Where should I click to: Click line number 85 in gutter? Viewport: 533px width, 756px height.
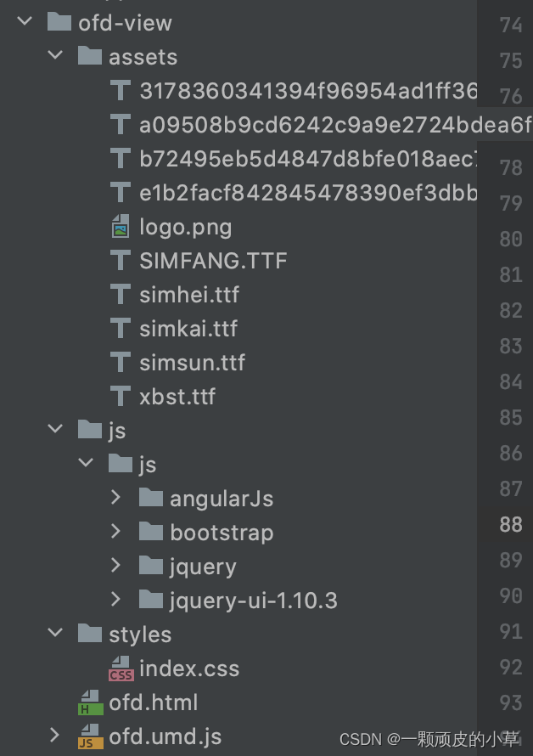[511, 418]
